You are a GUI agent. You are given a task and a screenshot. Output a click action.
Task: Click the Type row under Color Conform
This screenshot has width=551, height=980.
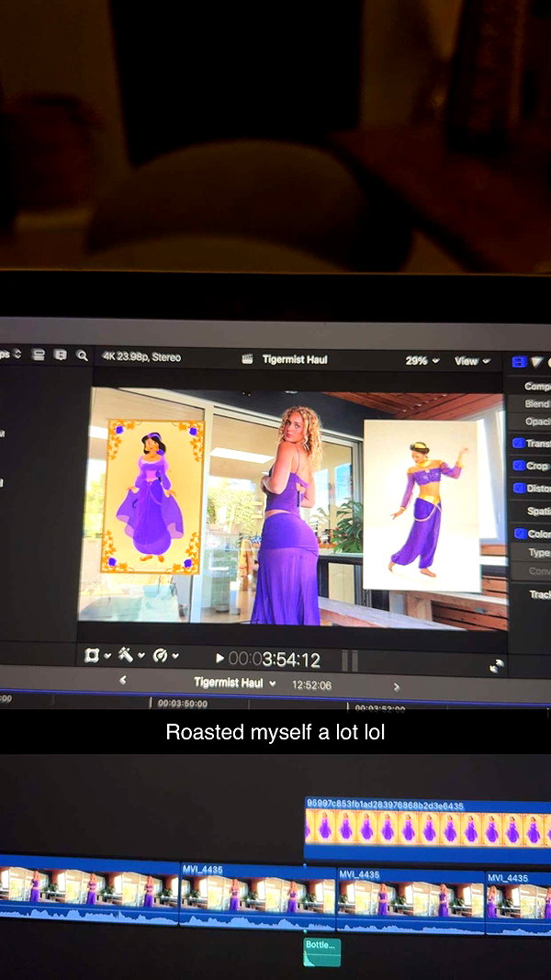(x=531, y=553)
